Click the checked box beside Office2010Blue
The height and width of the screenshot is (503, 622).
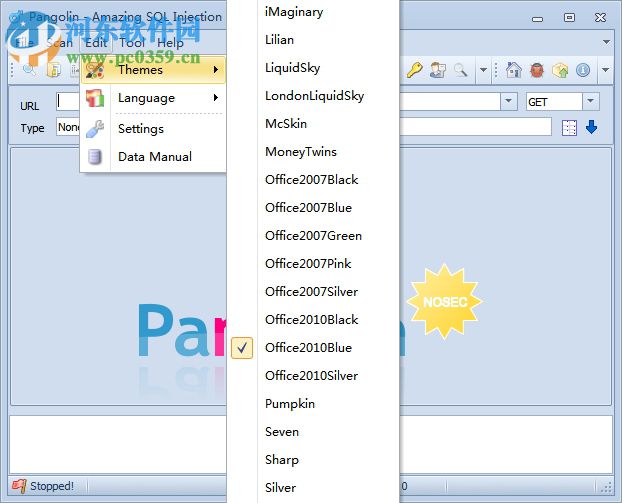(x=242, y=348)
